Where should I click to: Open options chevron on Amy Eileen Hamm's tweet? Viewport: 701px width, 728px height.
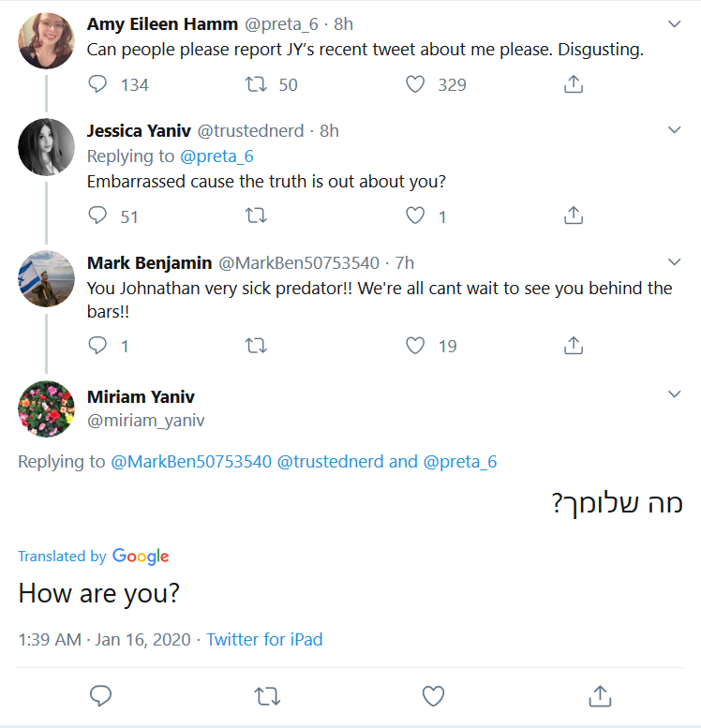tap(674, 23)
